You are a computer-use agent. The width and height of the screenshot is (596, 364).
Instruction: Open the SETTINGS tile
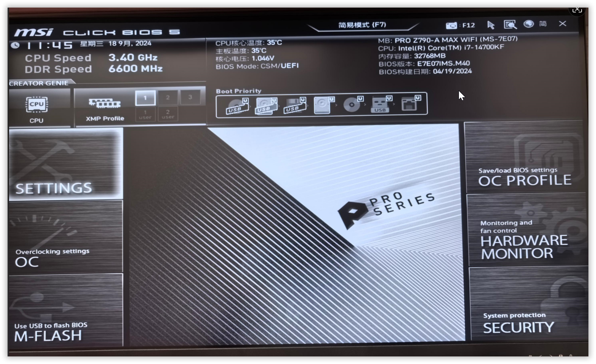click(66, 164)
